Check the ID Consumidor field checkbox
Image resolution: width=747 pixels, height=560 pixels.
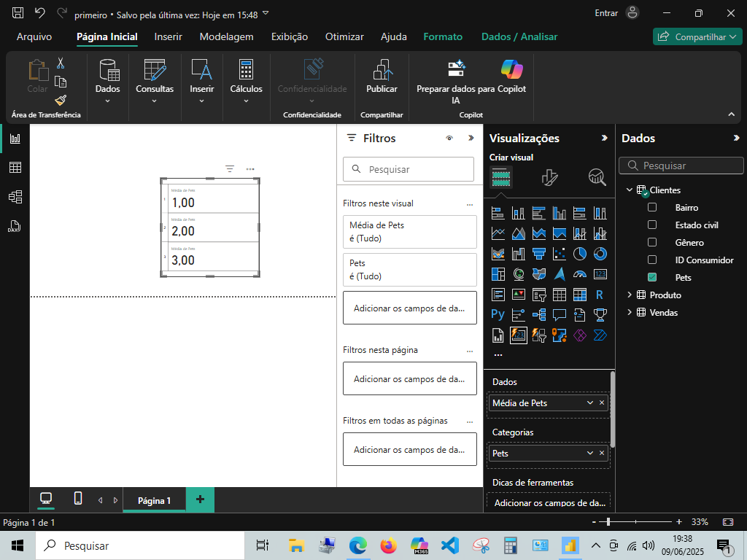click(652, 260)
